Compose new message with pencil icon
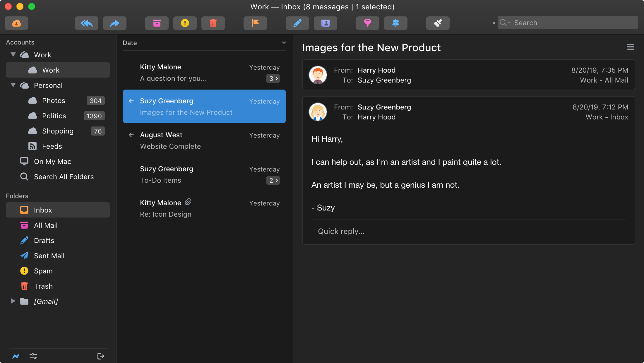 [x=297, y=23]
